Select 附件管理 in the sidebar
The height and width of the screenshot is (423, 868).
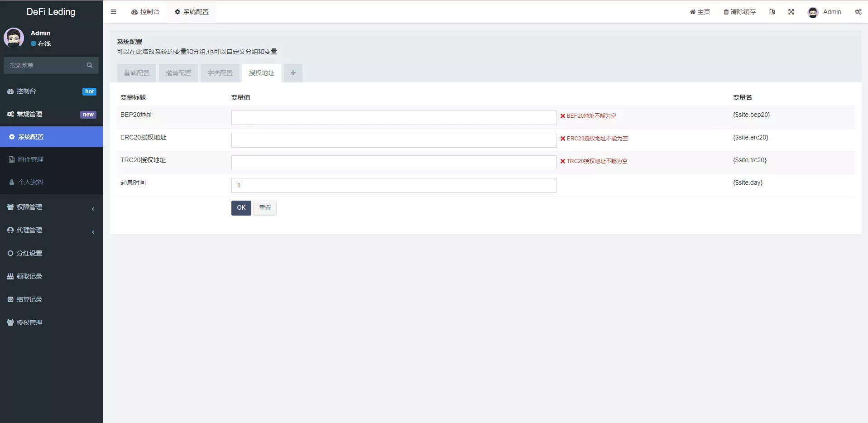click(x=30, y=159)
